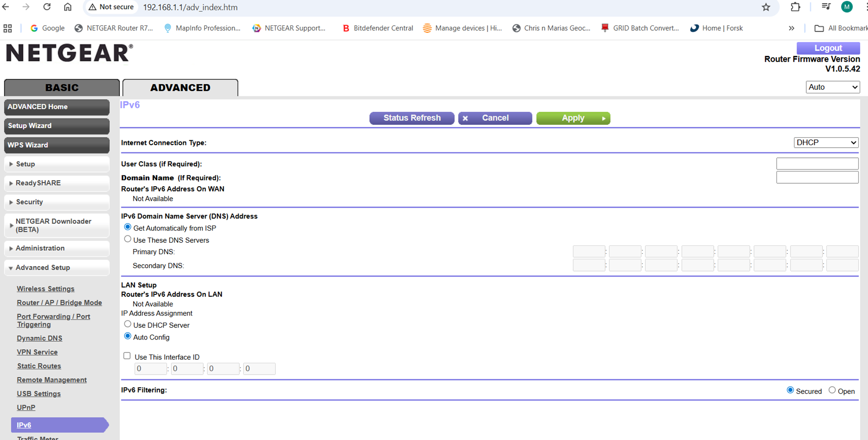Viewport: 868px width, 440px height.
Task: Open the Wireless Settings menu link
Action: pyautogui.click(x=46, y=289)
